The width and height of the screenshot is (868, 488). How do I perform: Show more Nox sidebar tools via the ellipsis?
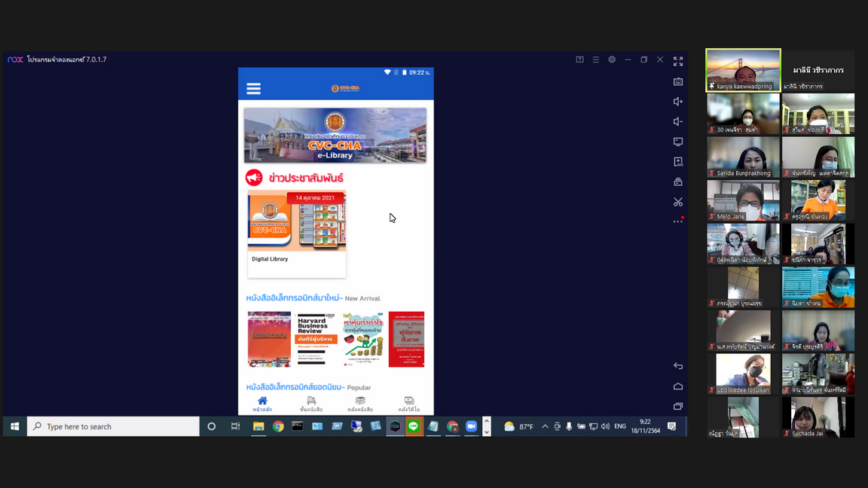[678, 221]
